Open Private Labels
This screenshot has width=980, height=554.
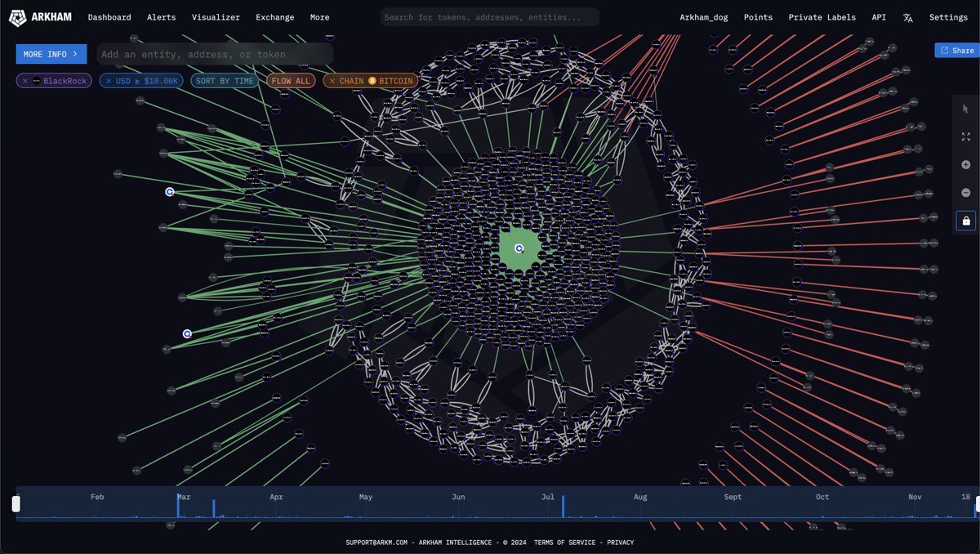pyautogui.click(x=822, y=17)
